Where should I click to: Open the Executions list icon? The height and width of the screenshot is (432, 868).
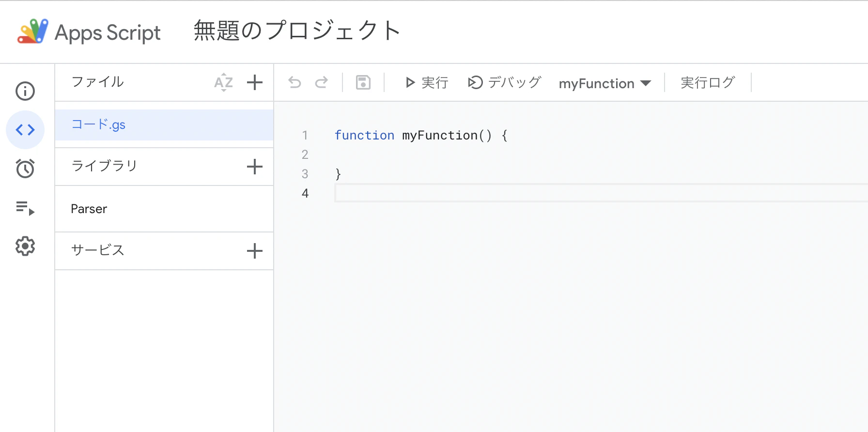[25, 208]
